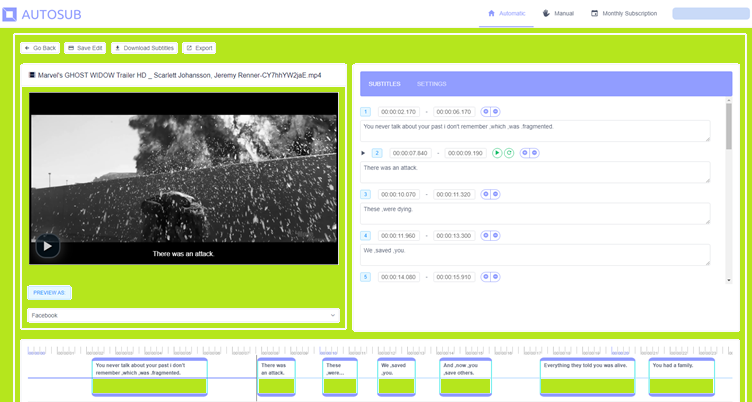The height and width of the screenshot is (402, 752).
Task: Edit subtitle 3 start time 00:00:10.070
Action: click(x=399, y=194)
